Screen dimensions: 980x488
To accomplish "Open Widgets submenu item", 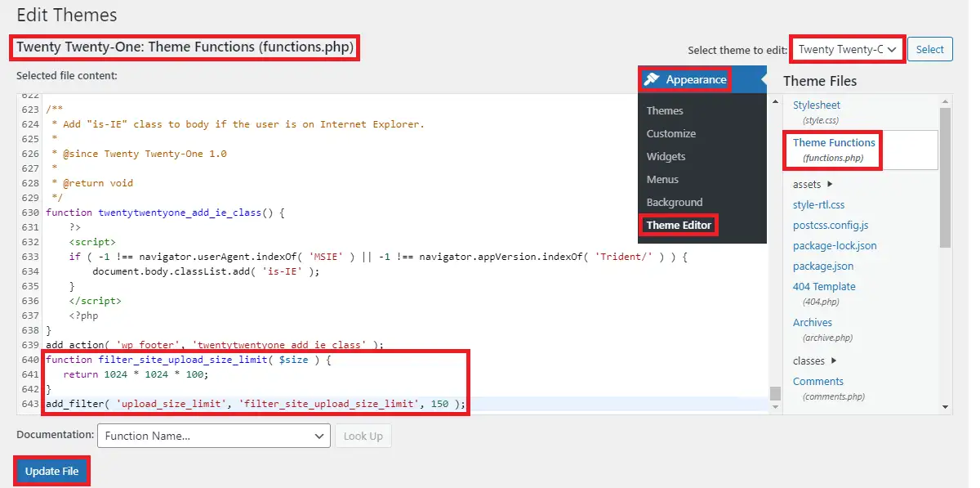I will click(x=666, y=156).
